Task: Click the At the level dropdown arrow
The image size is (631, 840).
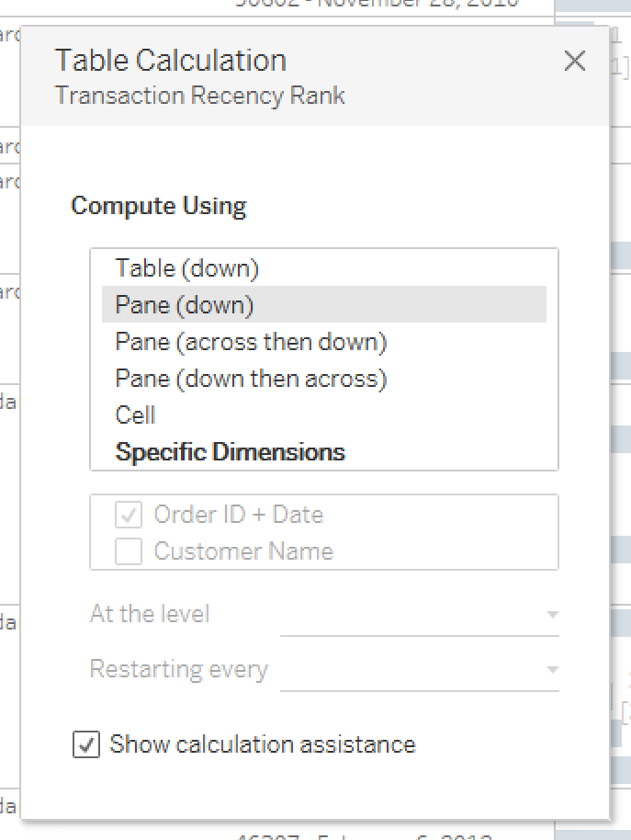Action: (552, 615)
